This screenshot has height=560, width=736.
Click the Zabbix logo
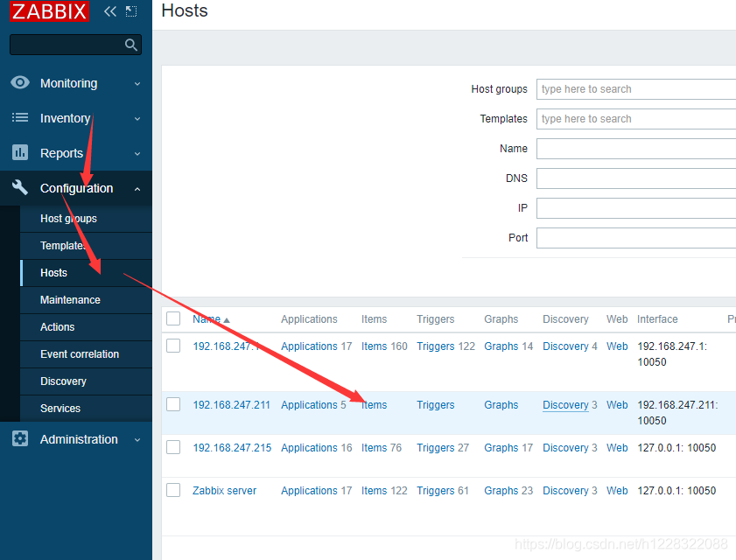pyautogui.click(x=49, y=11)
